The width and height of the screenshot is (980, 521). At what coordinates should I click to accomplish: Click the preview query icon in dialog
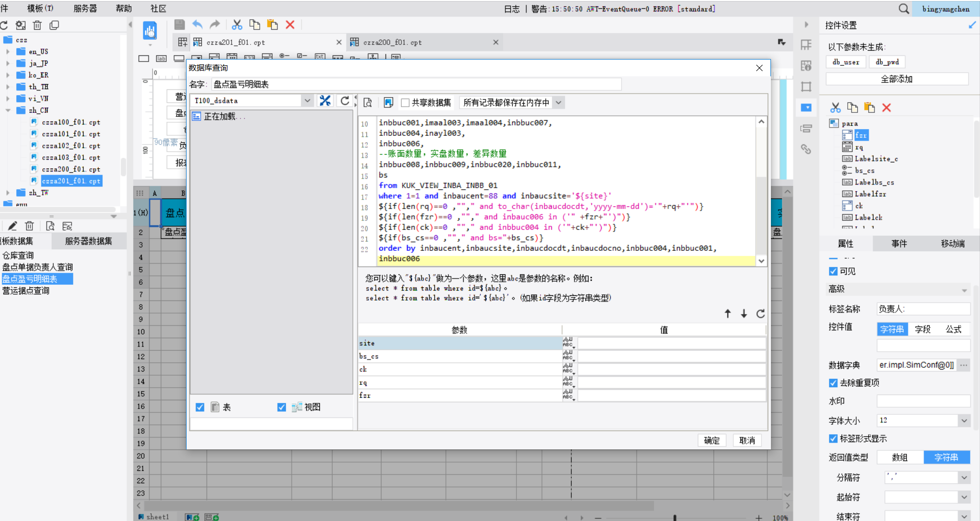(368, 102)
